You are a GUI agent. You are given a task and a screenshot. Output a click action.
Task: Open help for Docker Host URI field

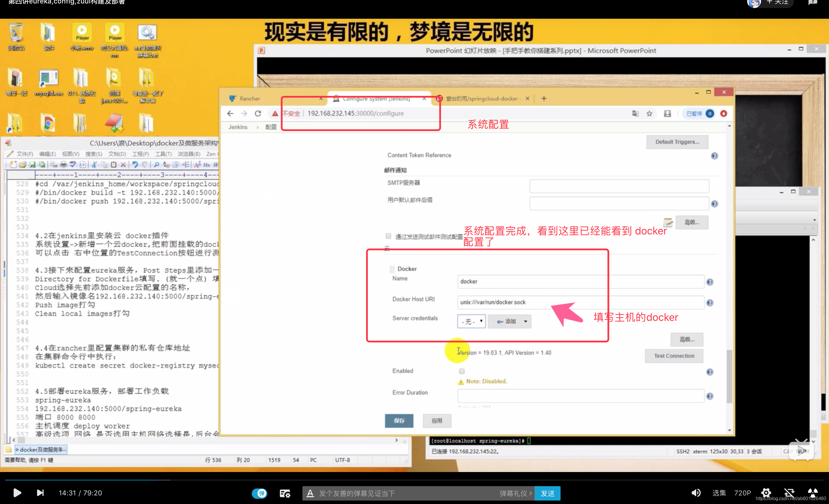click(x=710, y=303)
